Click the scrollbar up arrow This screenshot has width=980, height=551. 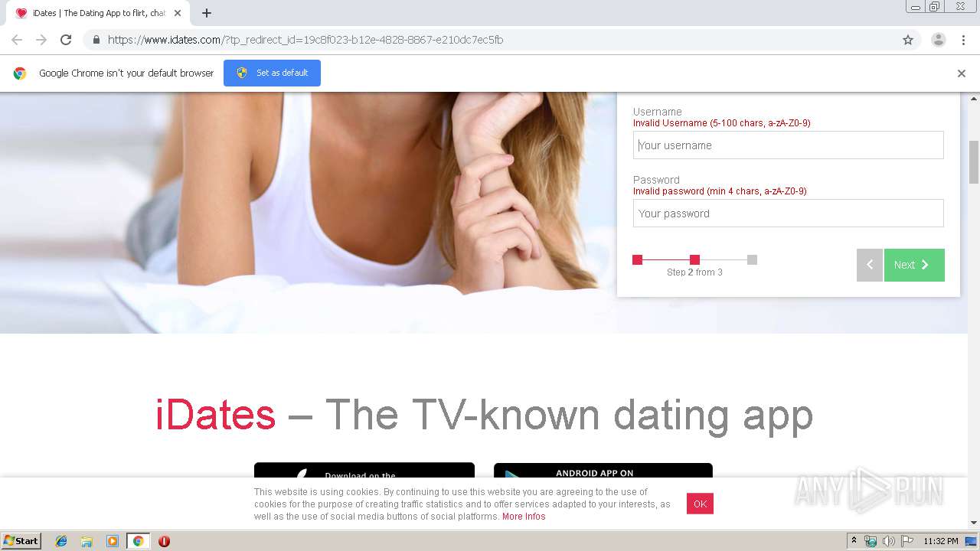point(974,99)
